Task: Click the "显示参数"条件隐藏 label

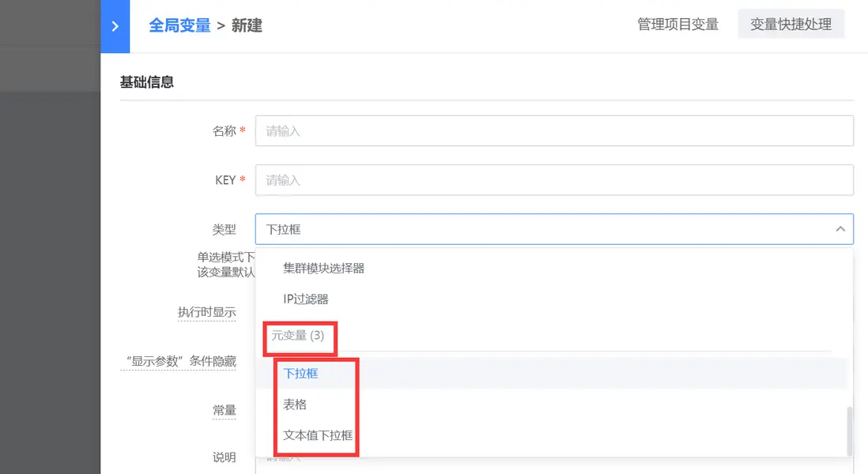Action: (x=178, y=361)
